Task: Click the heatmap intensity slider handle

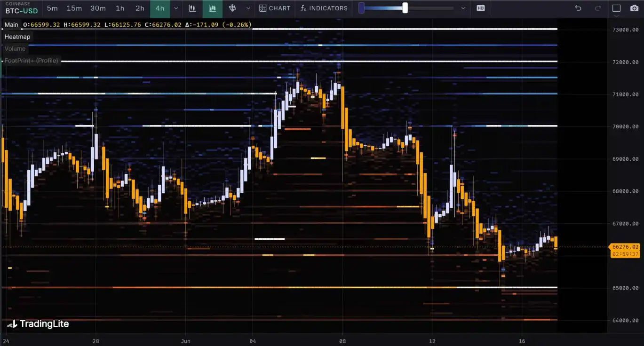Action: point(405,8)
